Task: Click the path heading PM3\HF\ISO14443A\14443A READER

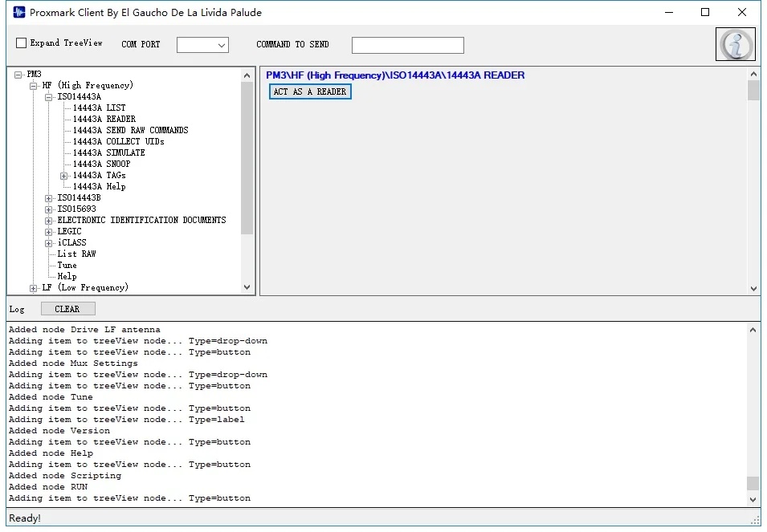Action: (x=395, y=75)
